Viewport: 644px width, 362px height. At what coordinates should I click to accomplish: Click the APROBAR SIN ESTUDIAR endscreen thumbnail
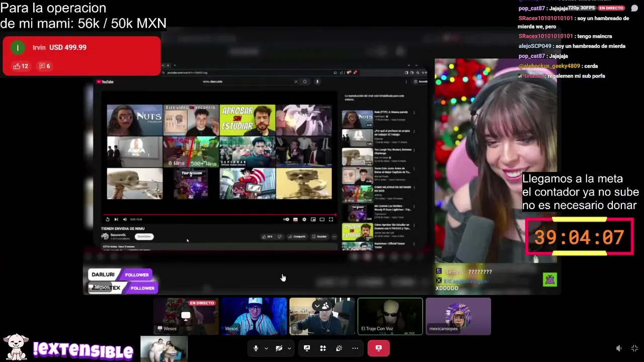[x=248, y=120]
